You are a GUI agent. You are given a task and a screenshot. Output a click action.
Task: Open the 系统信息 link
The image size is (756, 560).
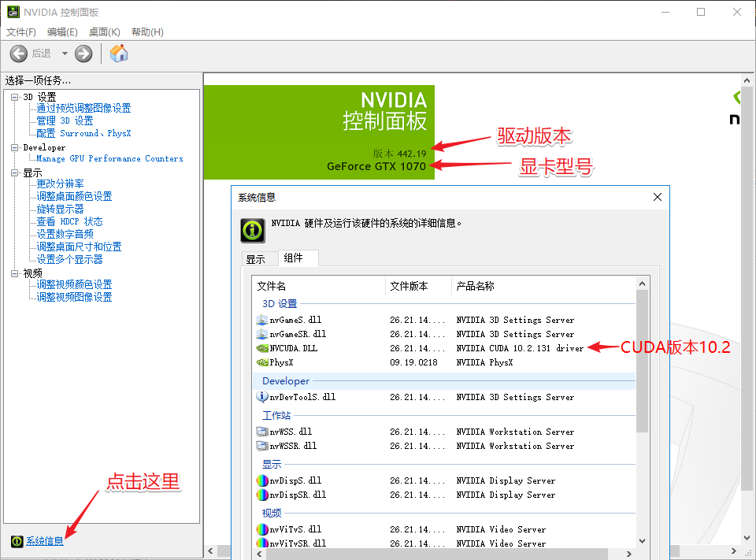click(x=45, y=541)
